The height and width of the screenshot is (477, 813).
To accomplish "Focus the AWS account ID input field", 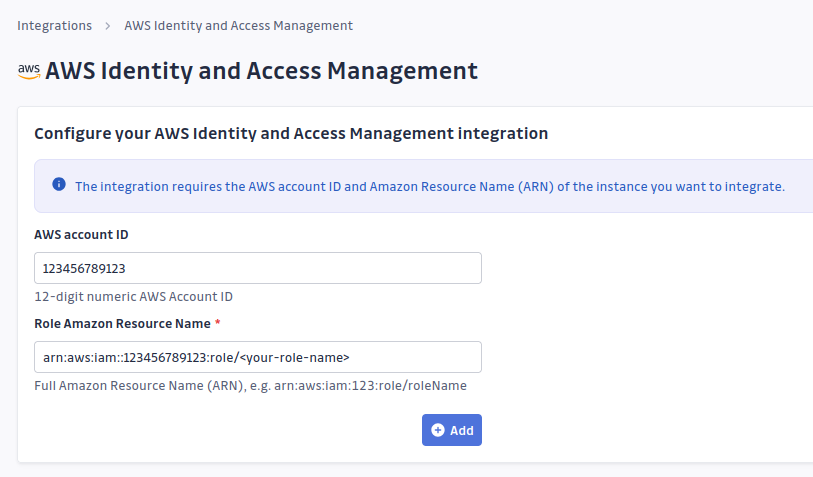I will (258, 268).
